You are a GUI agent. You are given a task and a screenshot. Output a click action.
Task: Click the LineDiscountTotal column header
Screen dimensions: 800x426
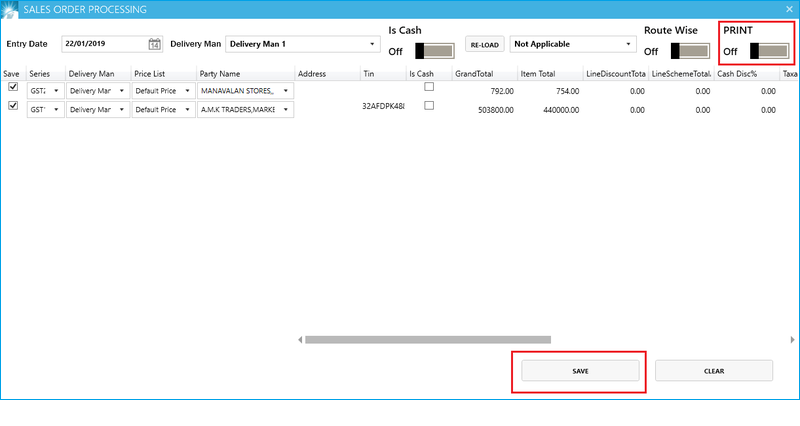point(616,74)
